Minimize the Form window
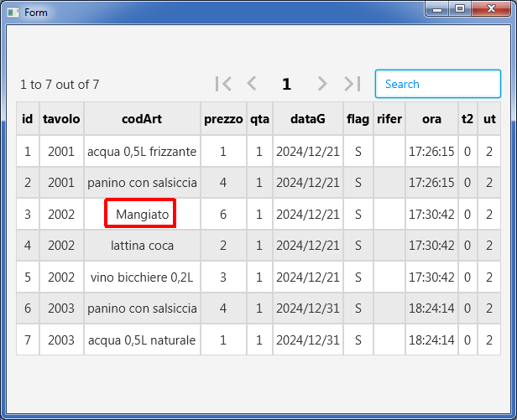Viewport: 517px width, 420px height. [437, 9]
